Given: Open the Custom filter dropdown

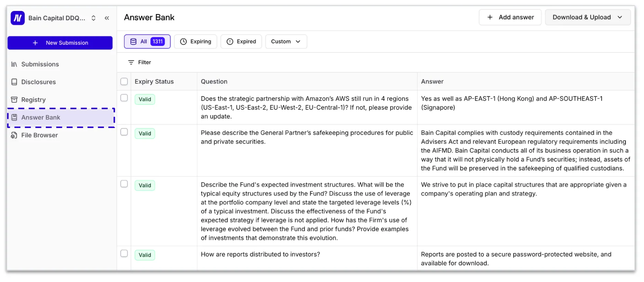Looking at the screenshot, I should tap(286, 42).
